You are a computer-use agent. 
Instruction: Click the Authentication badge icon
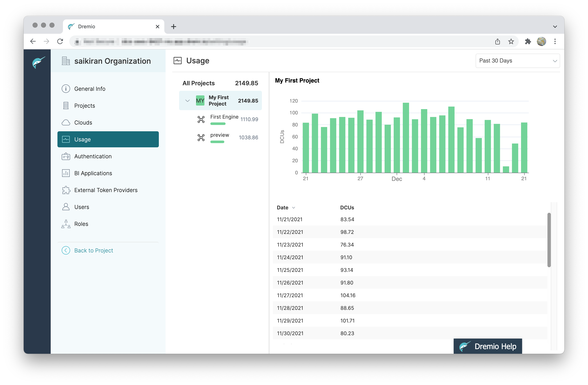click(x=66, y=156)
